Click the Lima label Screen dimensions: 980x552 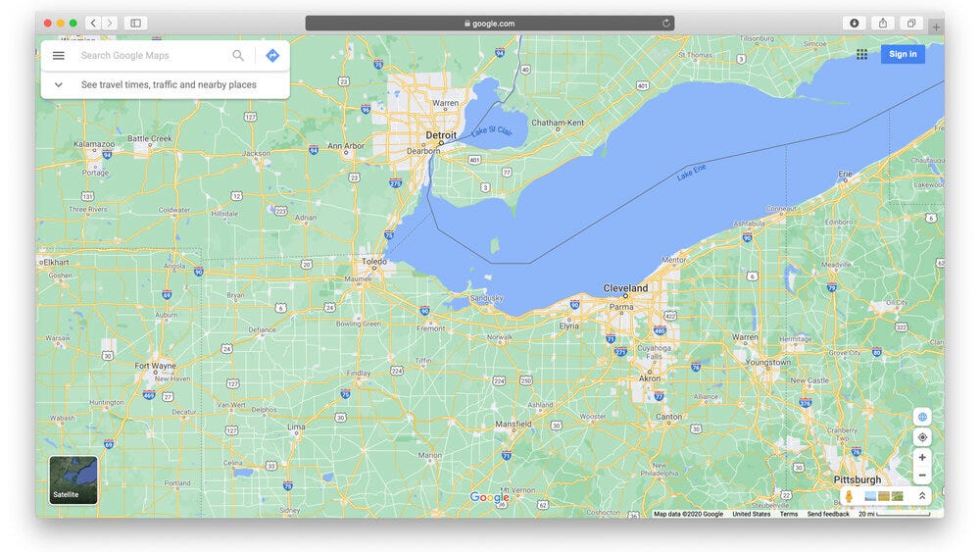click(x=296, y=427)
